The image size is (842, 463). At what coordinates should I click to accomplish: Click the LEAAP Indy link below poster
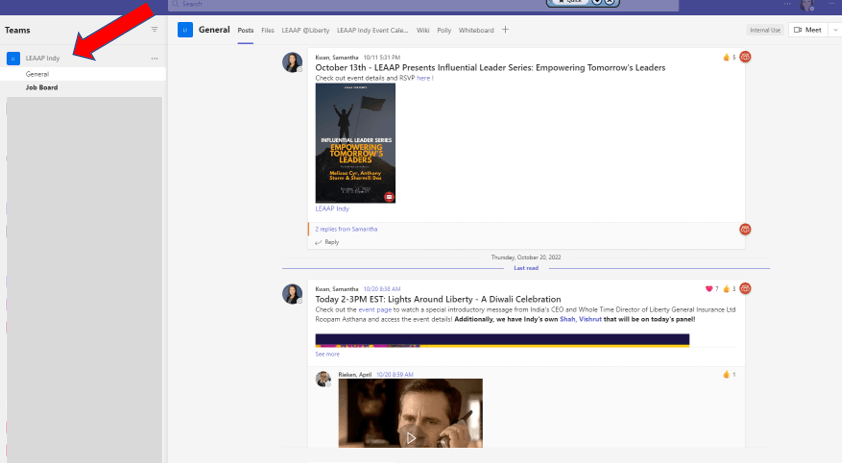(x=332, y=208)
